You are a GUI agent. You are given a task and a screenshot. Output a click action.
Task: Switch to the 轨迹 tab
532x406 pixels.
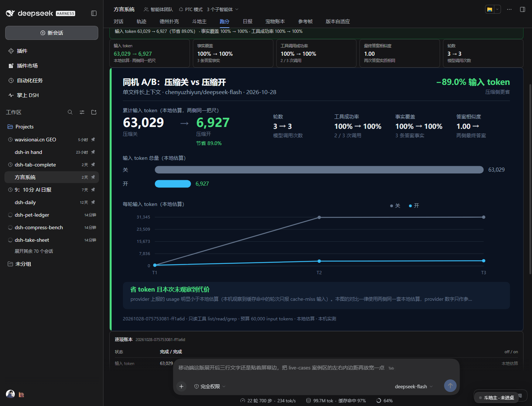[141, 21]
